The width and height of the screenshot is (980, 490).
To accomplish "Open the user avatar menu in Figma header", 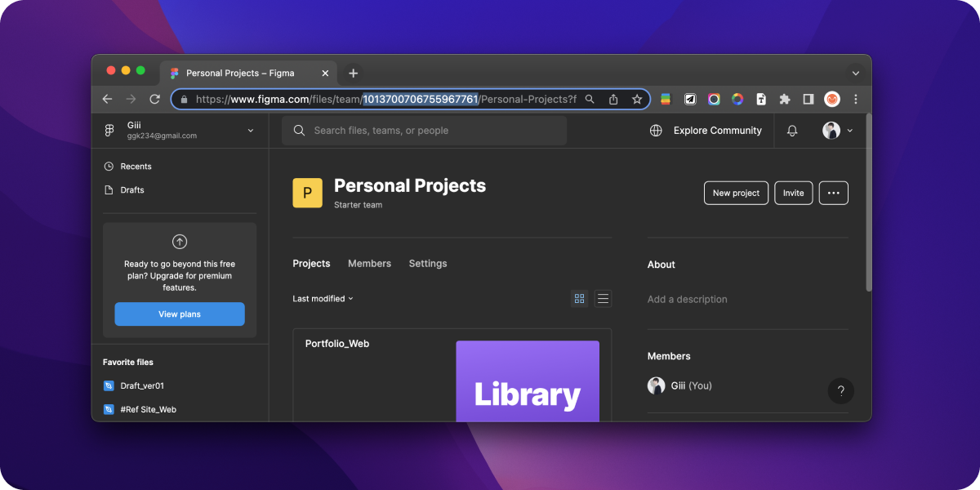I will click(837, 131).
